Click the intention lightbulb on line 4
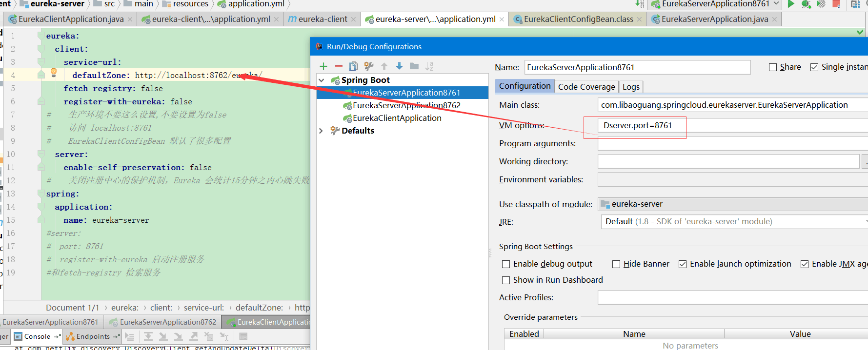Image resolution: width=868 pixels, height=350 pixels. [x=54, y=73]
